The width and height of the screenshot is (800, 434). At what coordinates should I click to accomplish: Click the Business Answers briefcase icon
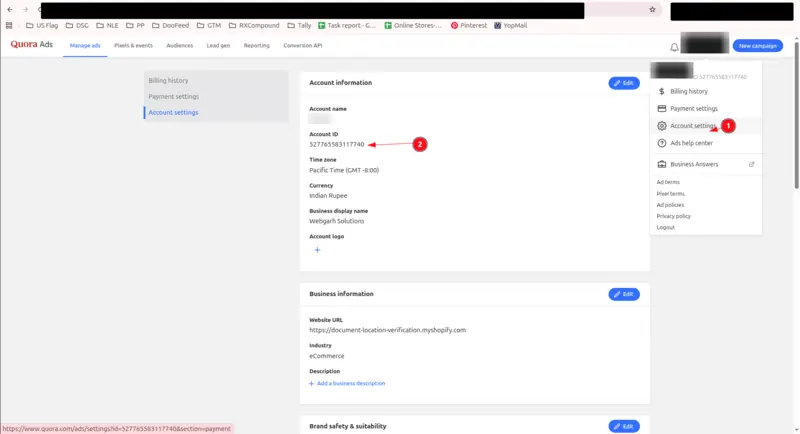(662, 164)
